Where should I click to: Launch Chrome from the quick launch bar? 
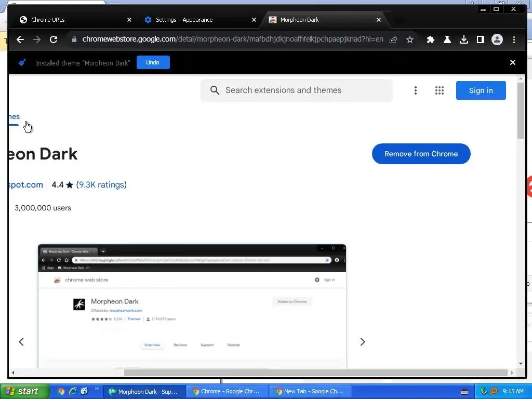(61, 391)
